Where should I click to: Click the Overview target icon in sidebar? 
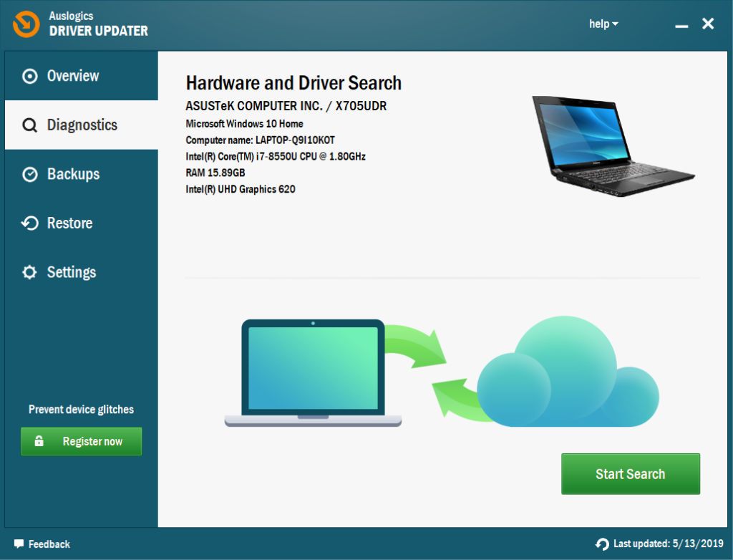(x=29, y=76)
